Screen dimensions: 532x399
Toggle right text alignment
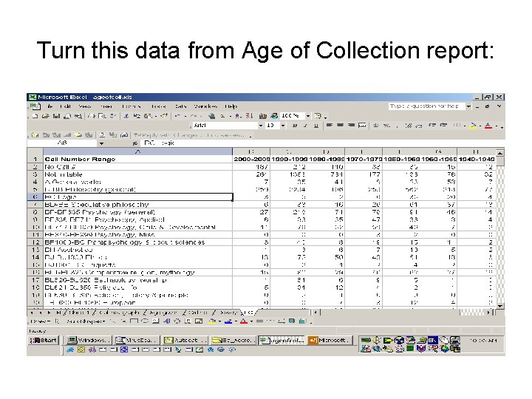click(x=352, y=126)
